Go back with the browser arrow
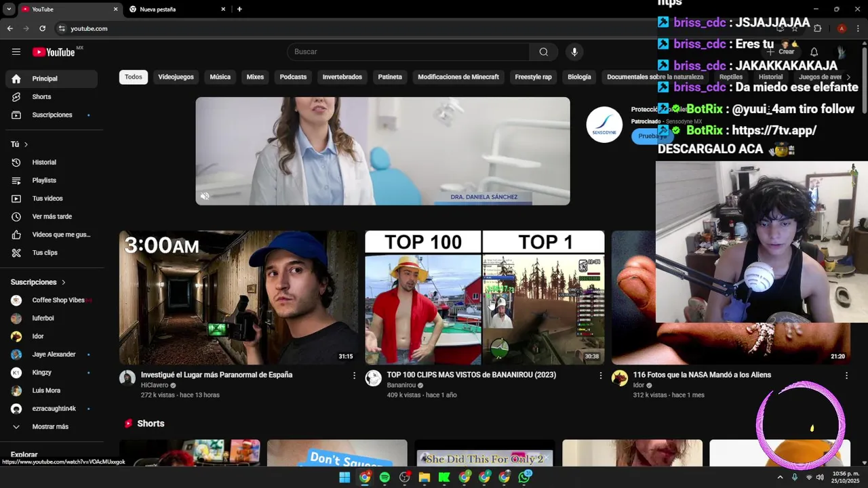Image resolution: width=868 pixels, height=488 pixels. click(9, 28)
